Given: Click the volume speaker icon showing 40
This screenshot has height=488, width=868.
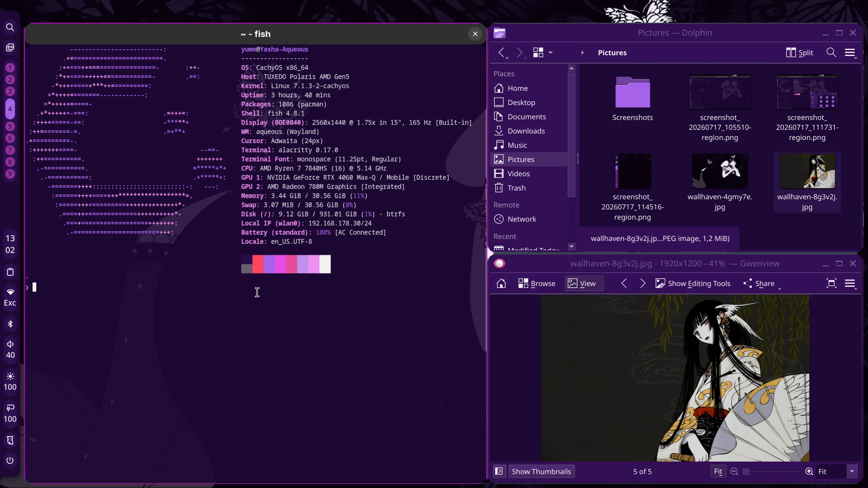Looking at the screenshot, I should 10,344.
